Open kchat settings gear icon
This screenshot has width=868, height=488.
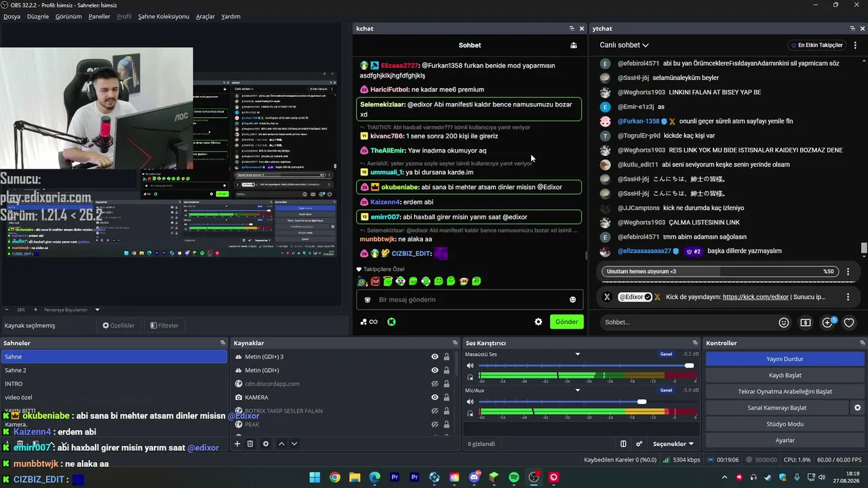538,322
